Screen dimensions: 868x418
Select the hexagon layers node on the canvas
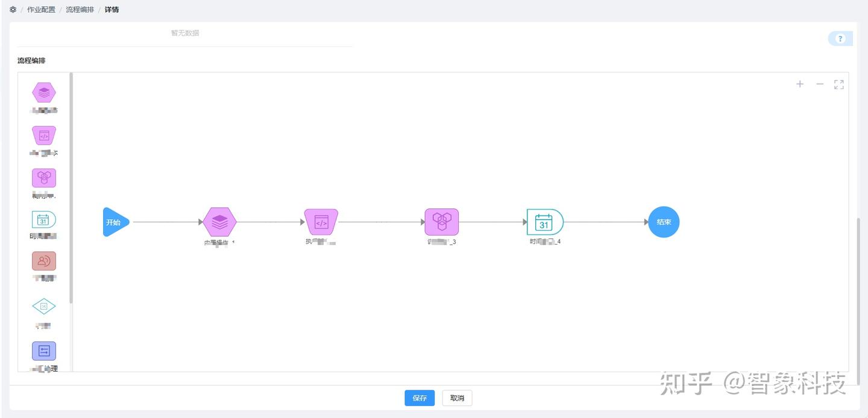pyautogui.click(x=219, y=222)
